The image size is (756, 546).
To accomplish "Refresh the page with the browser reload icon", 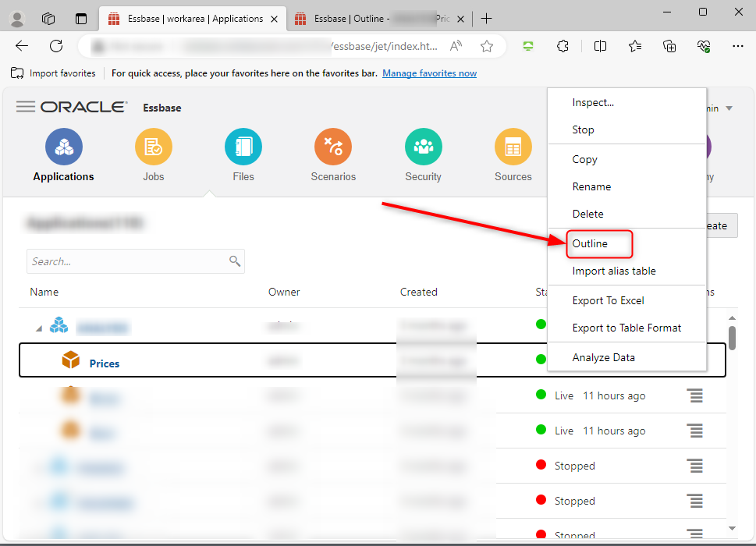I will 55,46.
